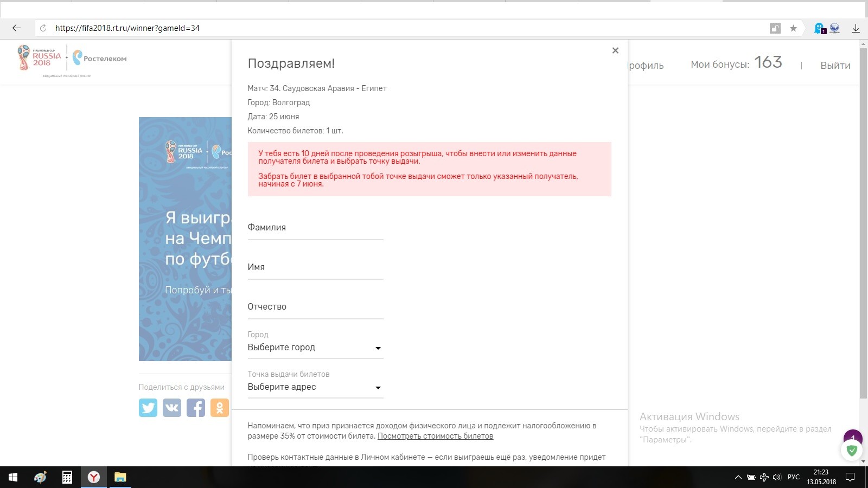This screenshot has height=488, width=868.
Task: Open the Профиль menu item
Action: click(x=646, y=66)
